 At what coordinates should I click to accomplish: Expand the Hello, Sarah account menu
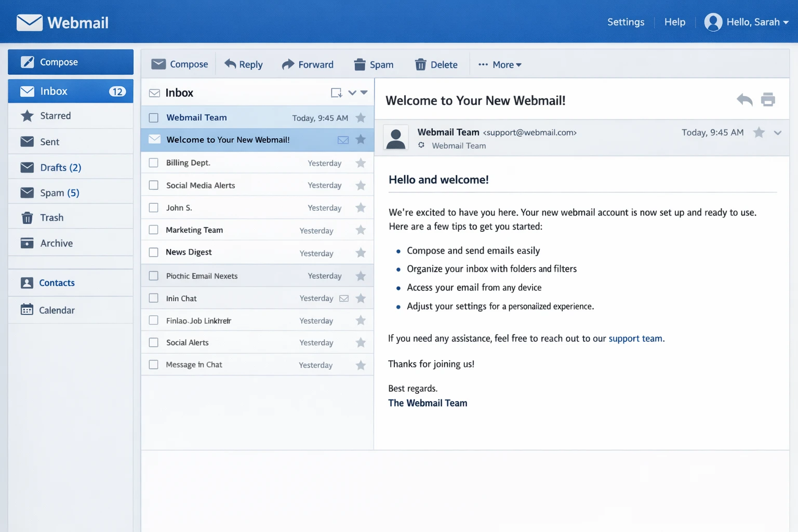747,22
